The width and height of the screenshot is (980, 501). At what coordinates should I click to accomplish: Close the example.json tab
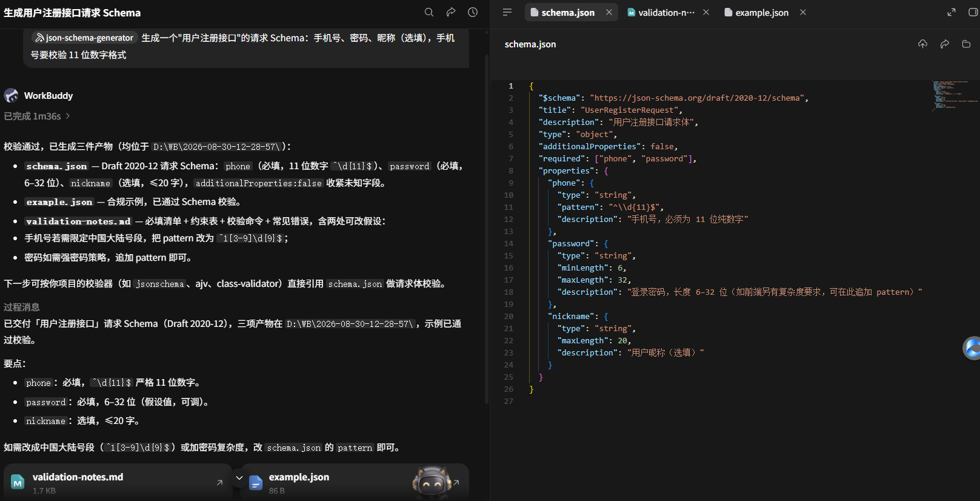[803, 12]
